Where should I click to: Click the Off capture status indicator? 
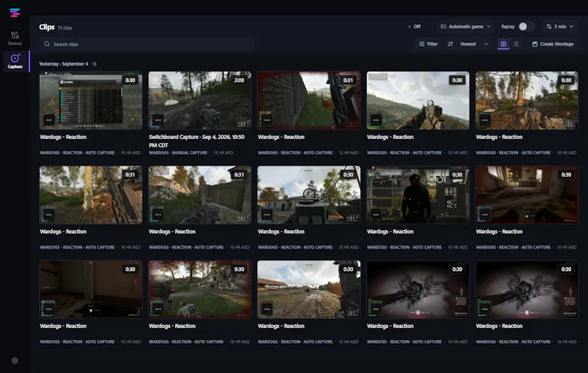415,26
